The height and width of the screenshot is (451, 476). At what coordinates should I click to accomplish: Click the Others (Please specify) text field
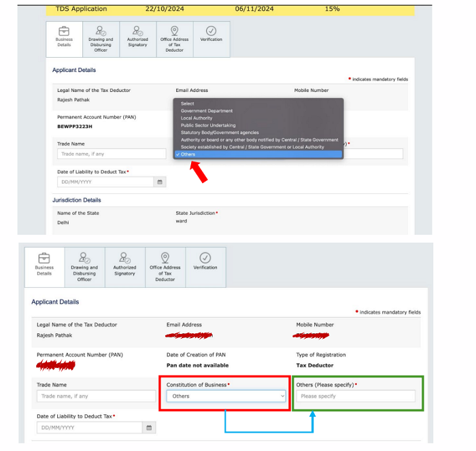click(355, 396)
